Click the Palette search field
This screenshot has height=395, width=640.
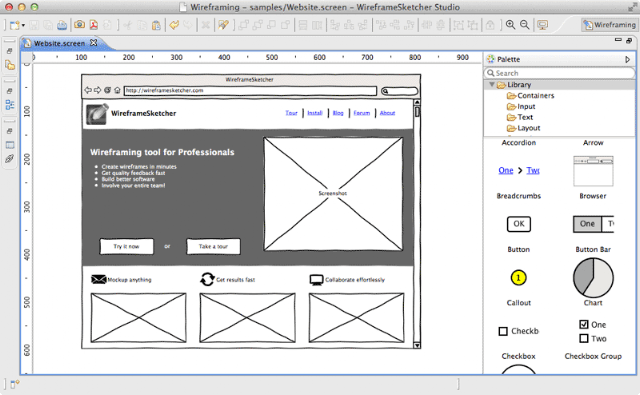click(x=559, y=73)
